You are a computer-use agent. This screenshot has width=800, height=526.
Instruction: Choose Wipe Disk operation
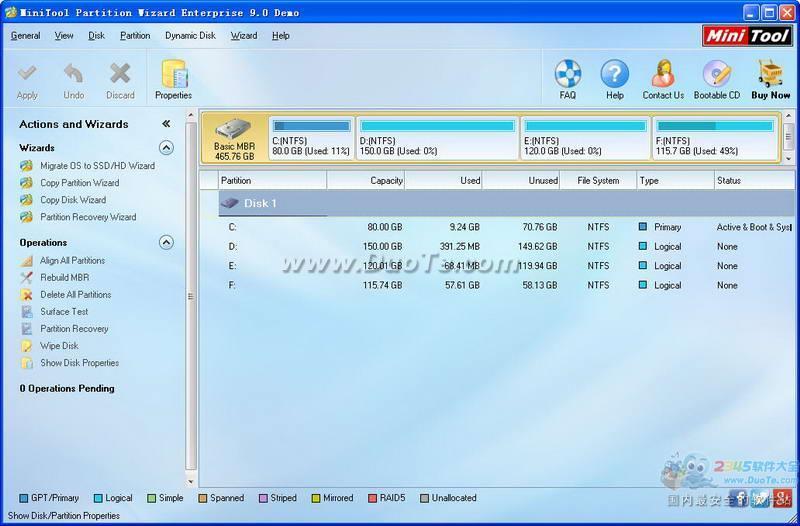click(59, 346)
